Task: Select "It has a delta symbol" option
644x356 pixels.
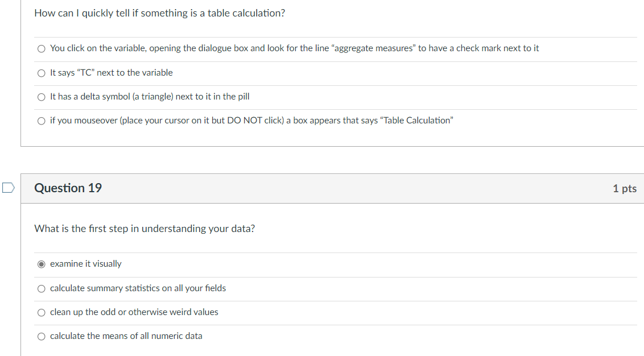Action: (41, 97)
